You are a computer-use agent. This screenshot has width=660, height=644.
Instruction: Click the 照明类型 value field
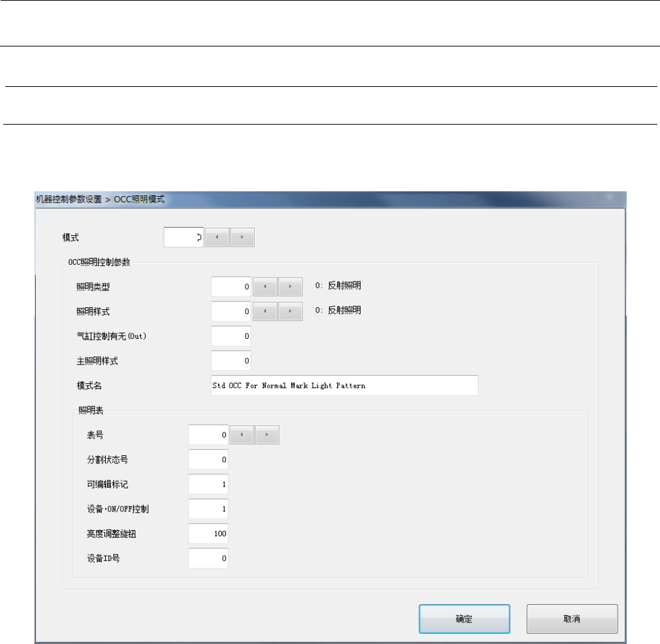click(231, 286)
